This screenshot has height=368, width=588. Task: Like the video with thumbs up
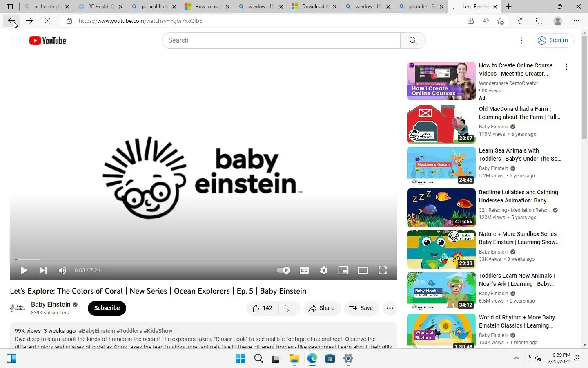(263, 308)
